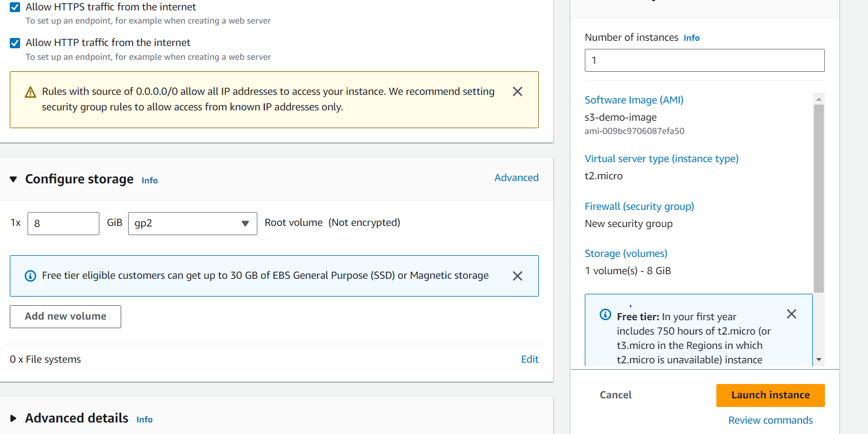Open Storage (volumes) summary link
Image resolution: width=868 pixels, height=434 pixels.
(x=626, y=254)
